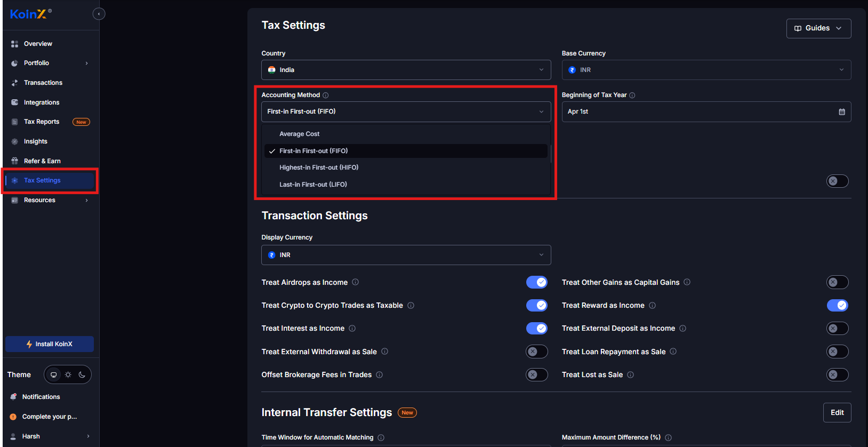
Task: Click info icon beside Treat Loan Repayment as Sale
Action: (x=673, y=352)
